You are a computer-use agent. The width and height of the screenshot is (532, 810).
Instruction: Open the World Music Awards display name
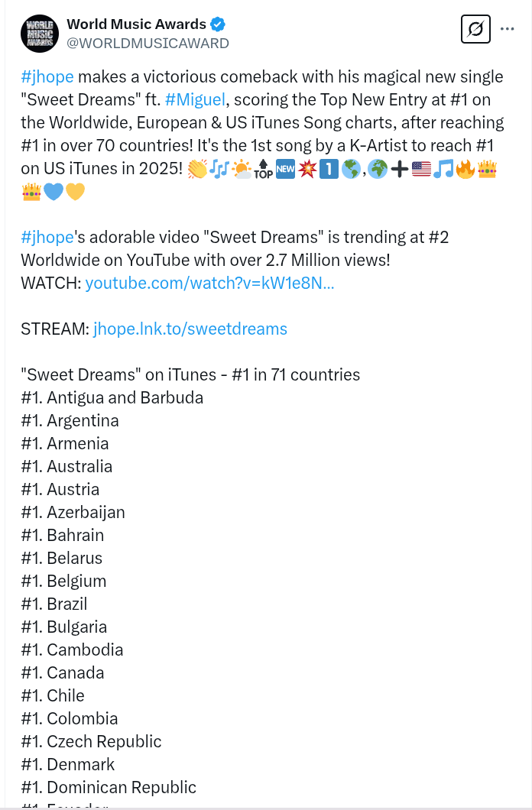pos(137,25)
